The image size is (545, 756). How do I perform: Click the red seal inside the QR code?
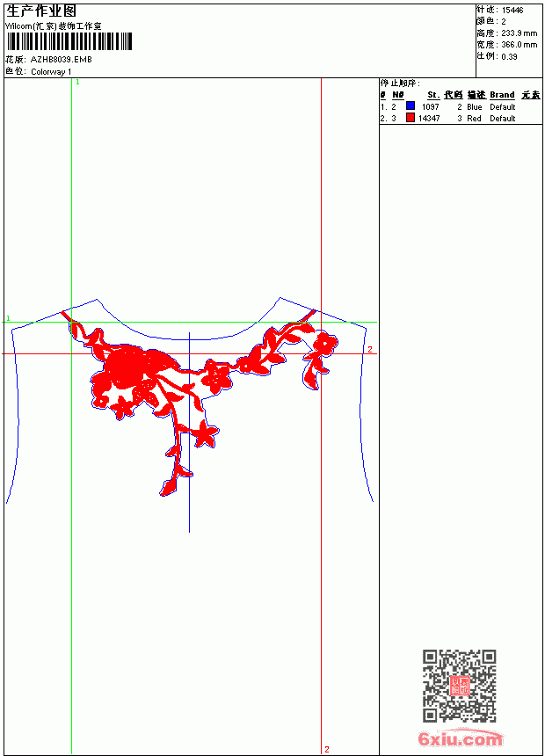(460, 685)
